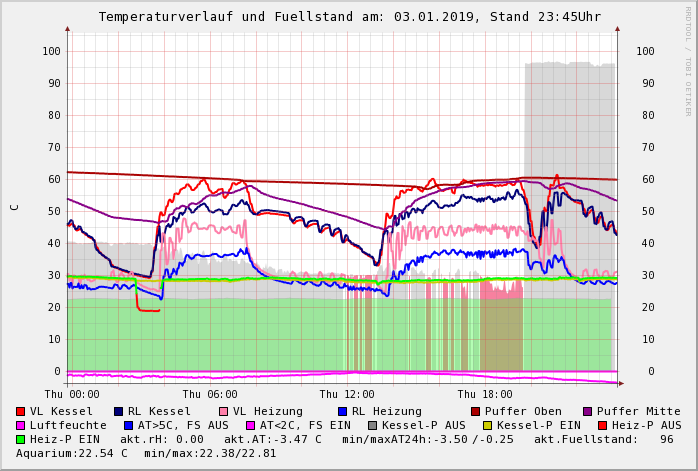This screenshot has height=471, width=698.
Task: Click the 'Thu 12:00' x-axis label
Action: tap(347, 394)
